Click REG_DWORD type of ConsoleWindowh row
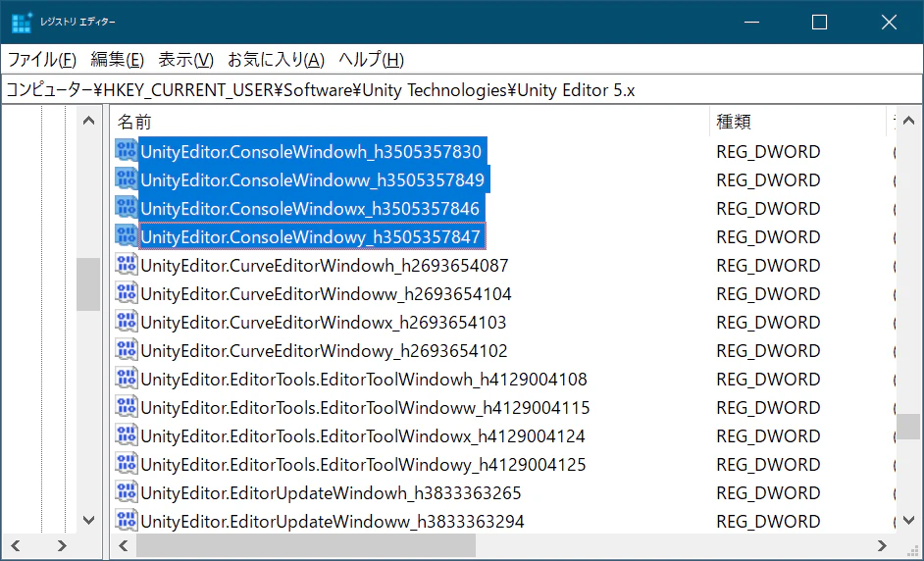This screenshot has height=561, width=924. pos(768,151)
